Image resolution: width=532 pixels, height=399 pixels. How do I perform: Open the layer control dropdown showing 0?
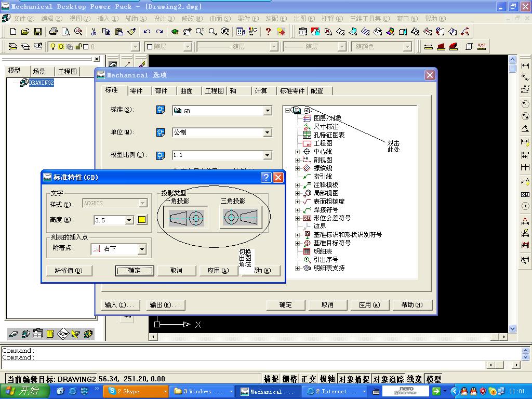[135, 46]
